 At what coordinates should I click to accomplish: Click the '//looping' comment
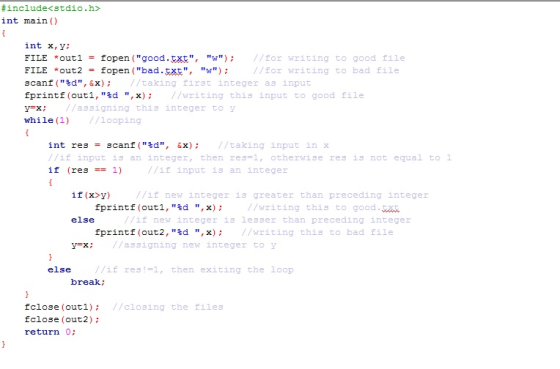coord(115,121)
